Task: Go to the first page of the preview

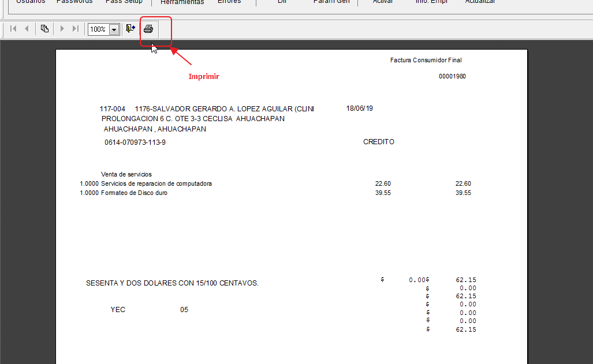Action: [x=13, y=29]
